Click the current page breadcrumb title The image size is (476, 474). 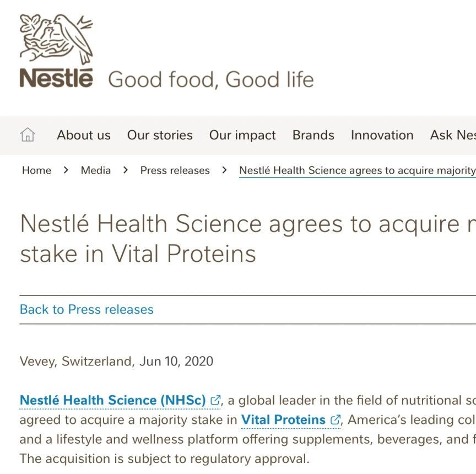click(358, 171)
